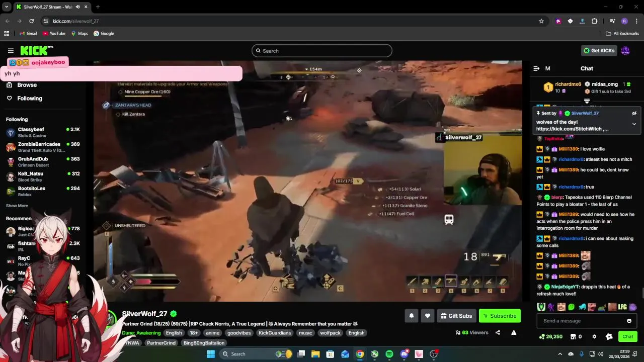The width and height of the screenshot is (644, 362).
Task: Follow channel with heart button
Action: [427, 316]
